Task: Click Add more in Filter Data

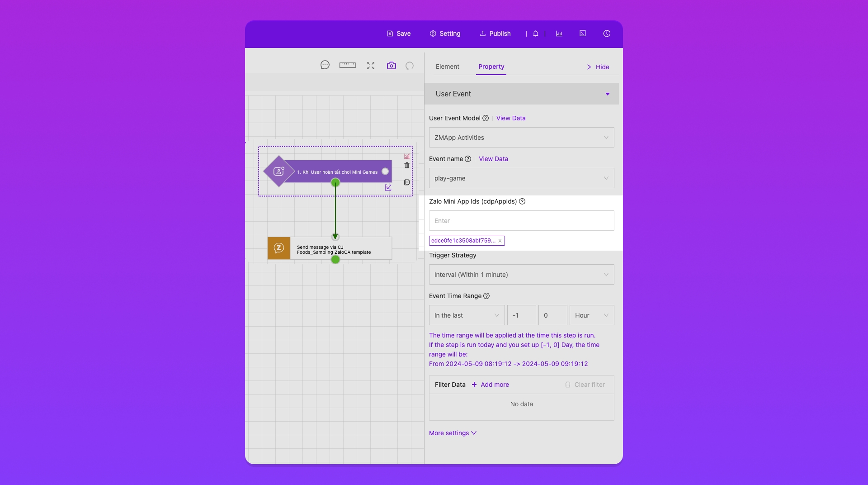Action: [x=490, y=385]
